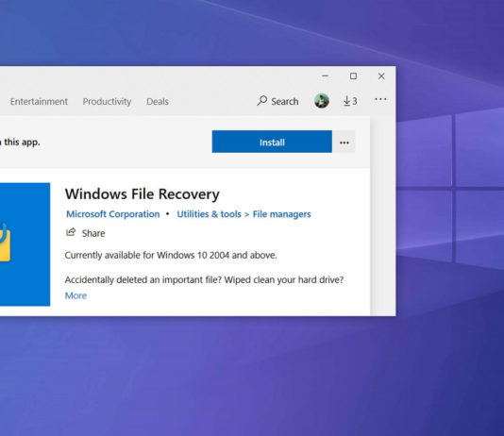Maximize the Microsoft Store window
The image size is (504, 436).
click(x=353, y=76)
